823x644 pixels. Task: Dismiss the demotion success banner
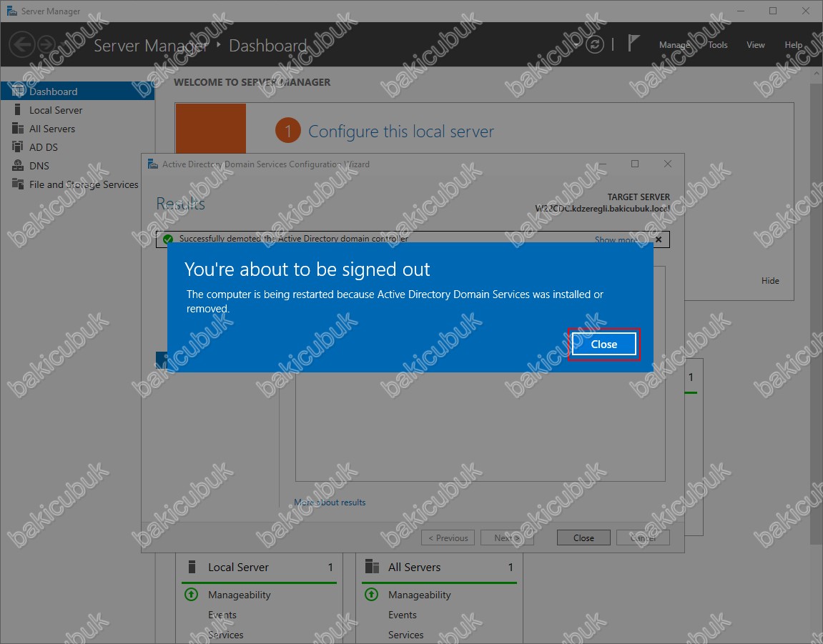pyautogui.click(x=659, y=239)
